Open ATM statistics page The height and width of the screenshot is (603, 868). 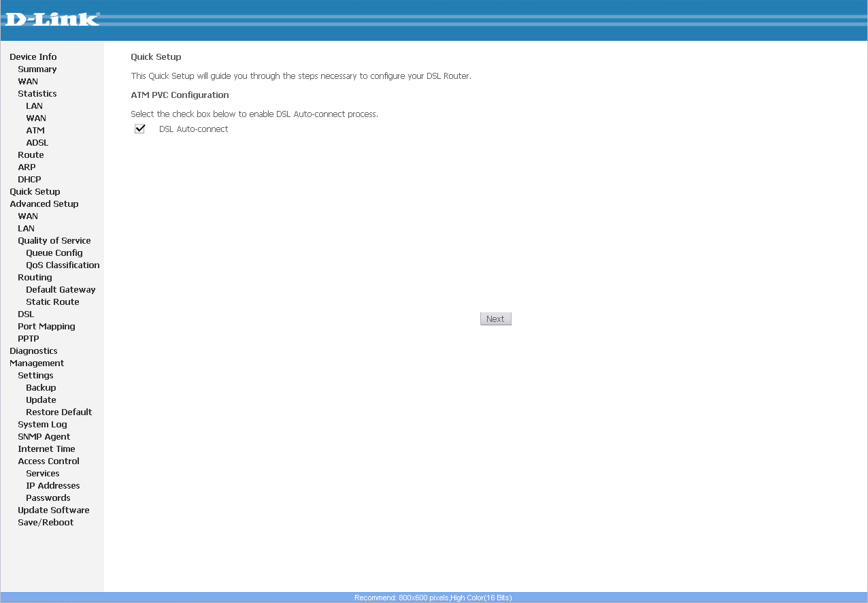pyautogui.click(x=35, y=131)
